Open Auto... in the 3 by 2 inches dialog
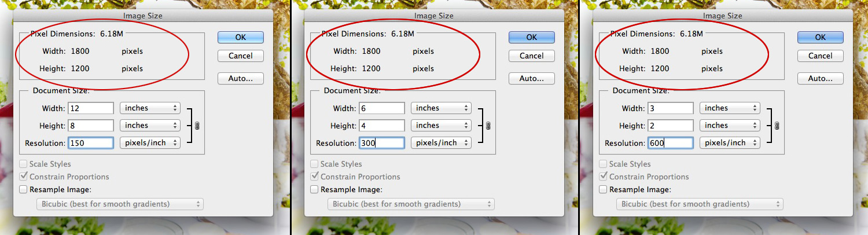This screenshot has width=868, height=235. [x=821, y=78]
